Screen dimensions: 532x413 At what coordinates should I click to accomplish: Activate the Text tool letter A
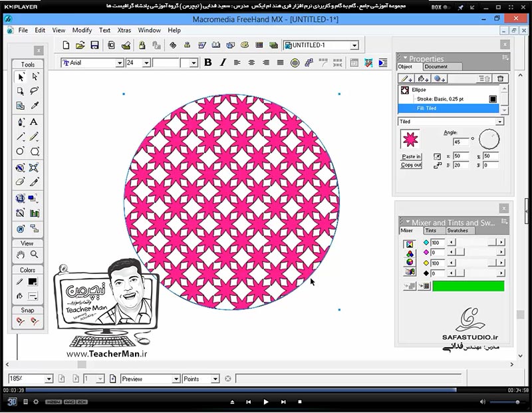(34, 122)
